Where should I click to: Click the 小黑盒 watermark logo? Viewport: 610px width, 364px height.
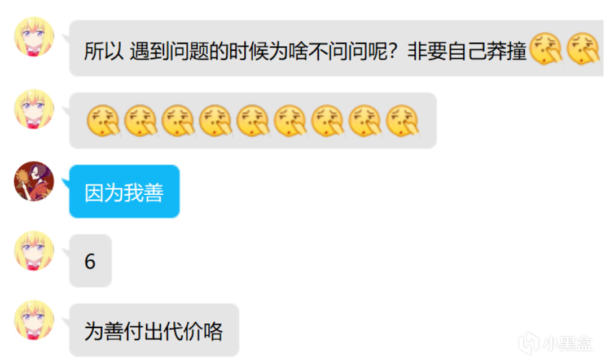[529, 343]
